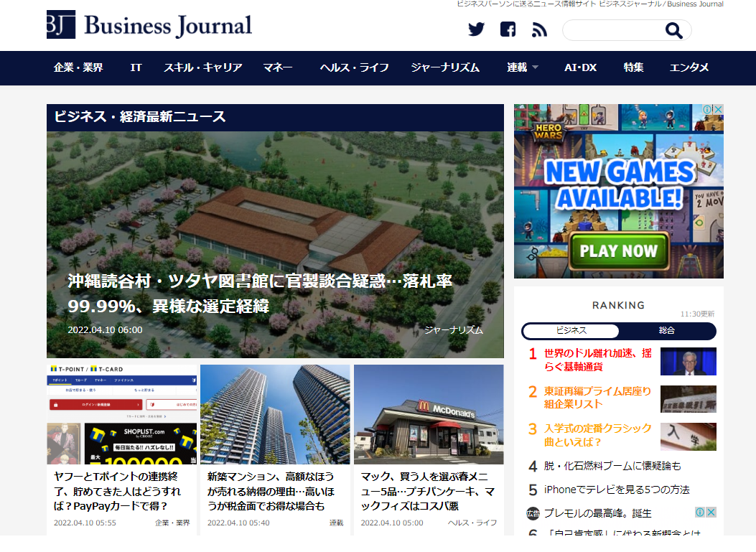Open ranking 1 世界のドル離れ加速 article
Viewport: 756px width, 552px height.
tap(598, 360)
